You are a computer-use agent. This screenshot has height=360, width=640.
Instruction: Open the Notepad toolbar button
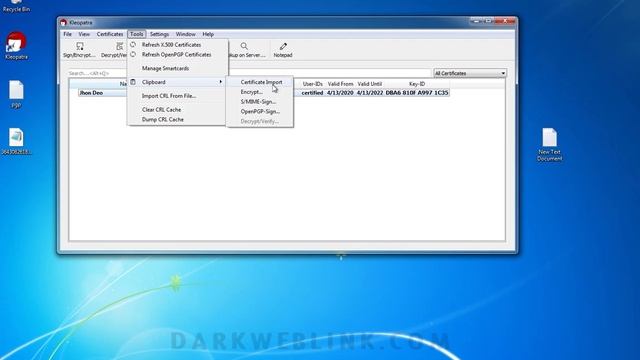[x=283, y=50]
